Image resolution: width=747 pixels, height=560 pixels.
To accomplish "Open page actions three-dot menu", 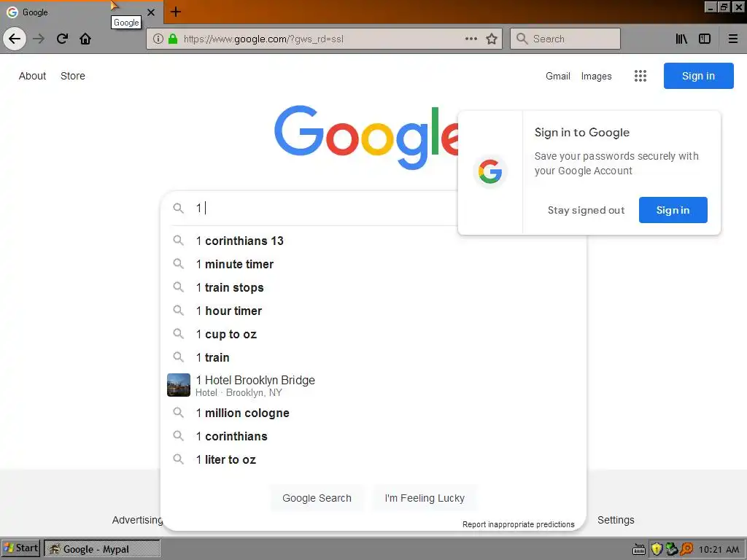I will pos(471,39).
